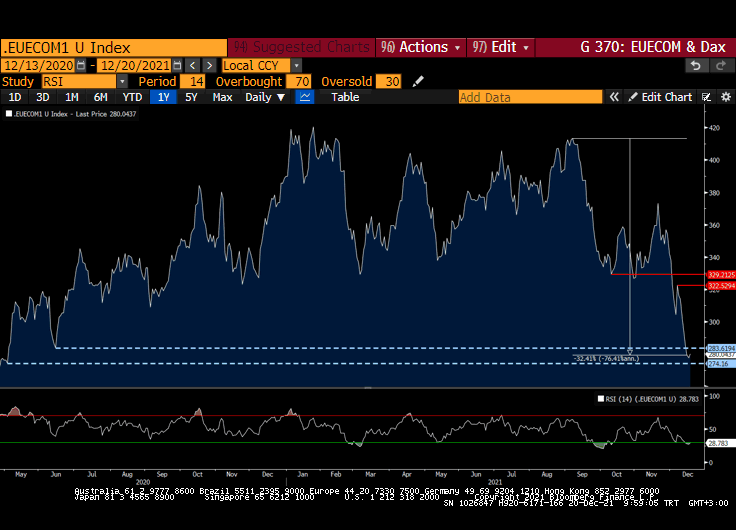The height and width of the screenshot is (530, 736).
Task: Redo the last chart action
Action: pos(721,66)
